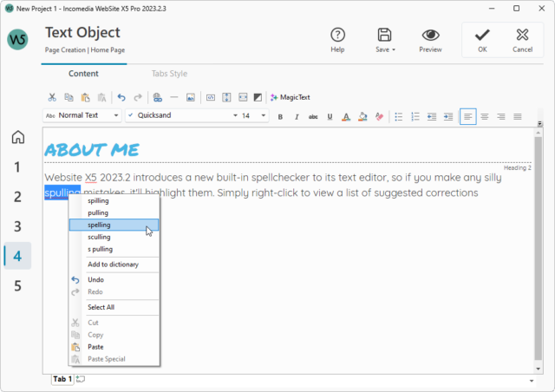Go to step 1 in the sidebar
Viewport: 555px width, 392px height.
pos(17,167)
